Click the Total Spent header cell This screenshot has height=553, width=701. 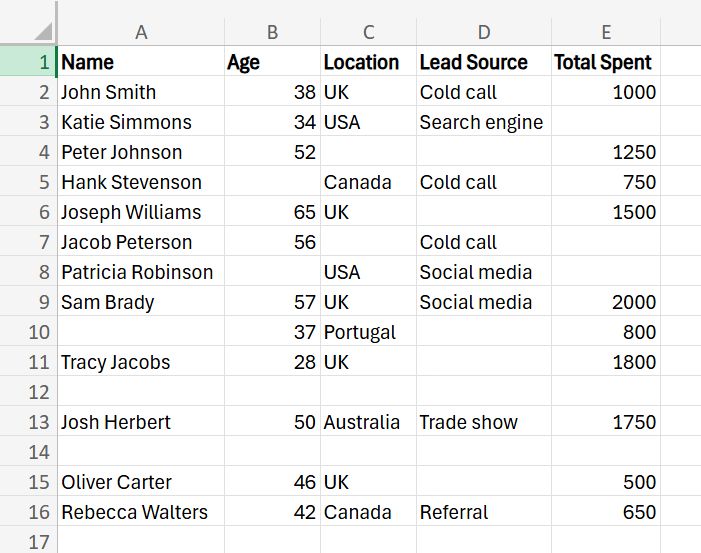point(605,62)
